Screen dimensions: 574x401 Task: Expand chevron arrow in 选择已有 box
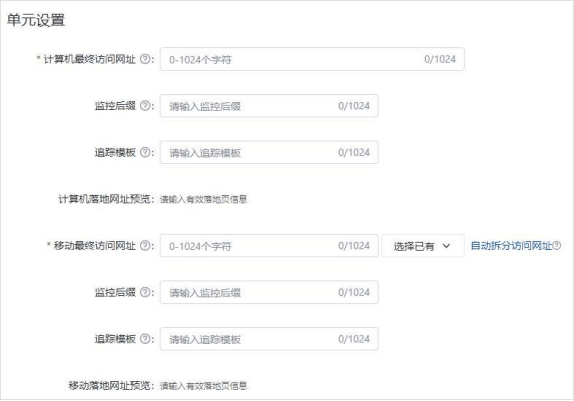tap(446, 246)
